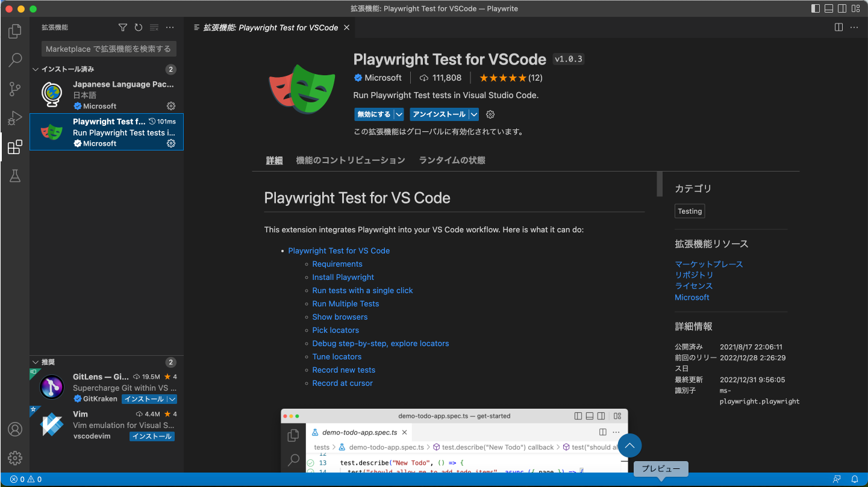The image size is (868, 487).
Task: Select Japanese Language Pack in list
Action: pyautogui.click(x=107, y=95)
